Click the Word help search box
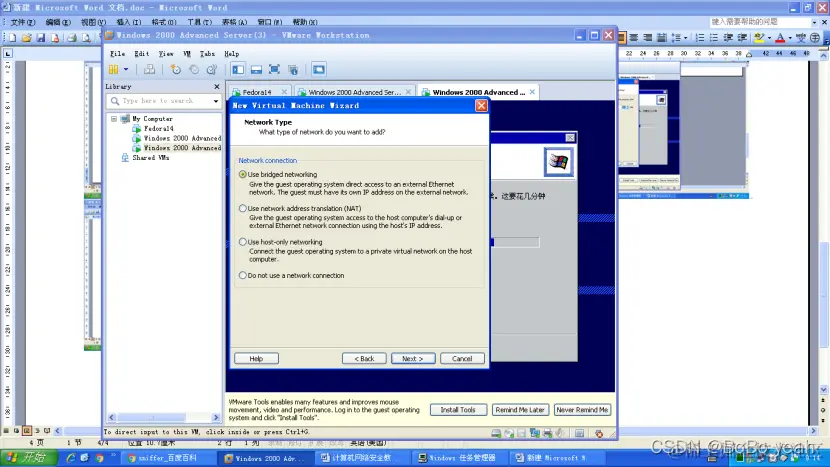 click(x=761, y=22)
